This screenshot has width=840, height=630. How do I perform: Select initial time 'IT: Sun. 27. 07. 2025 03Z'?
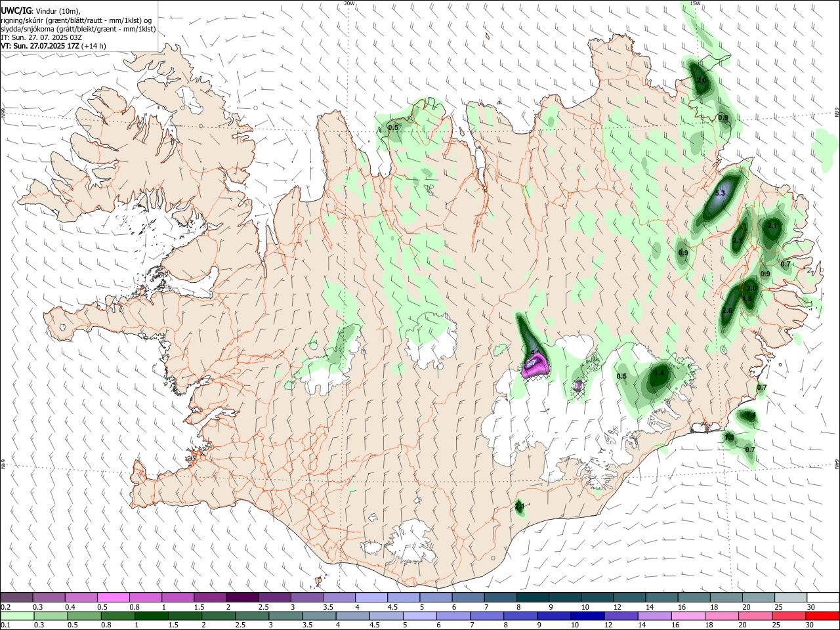[x=41, y=37]
